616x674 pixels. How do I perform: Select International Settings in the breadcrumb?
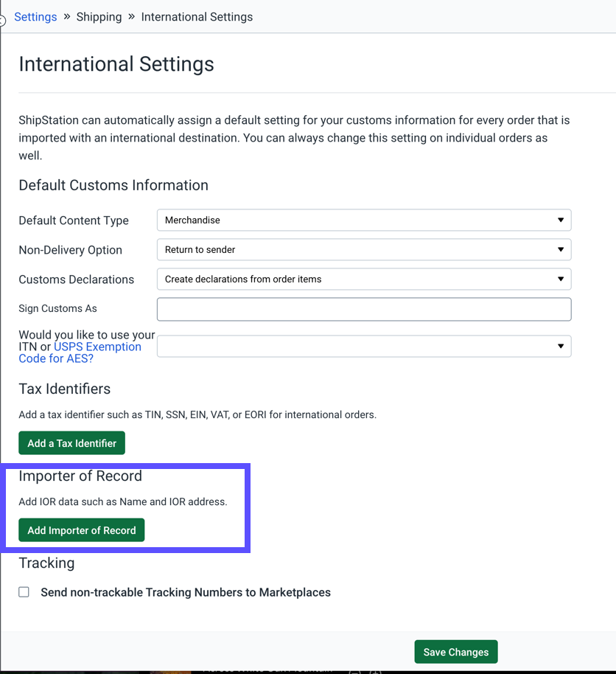point(197,16)
